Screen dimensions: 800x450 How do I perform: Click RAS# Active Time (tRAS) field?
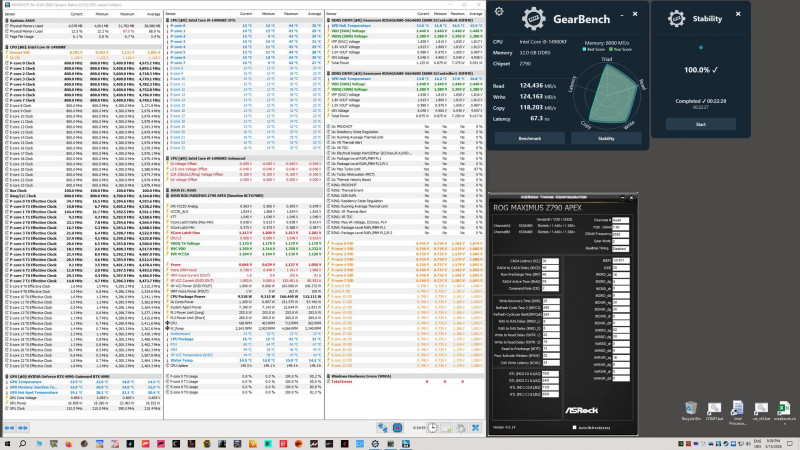(x=550, y=281)
